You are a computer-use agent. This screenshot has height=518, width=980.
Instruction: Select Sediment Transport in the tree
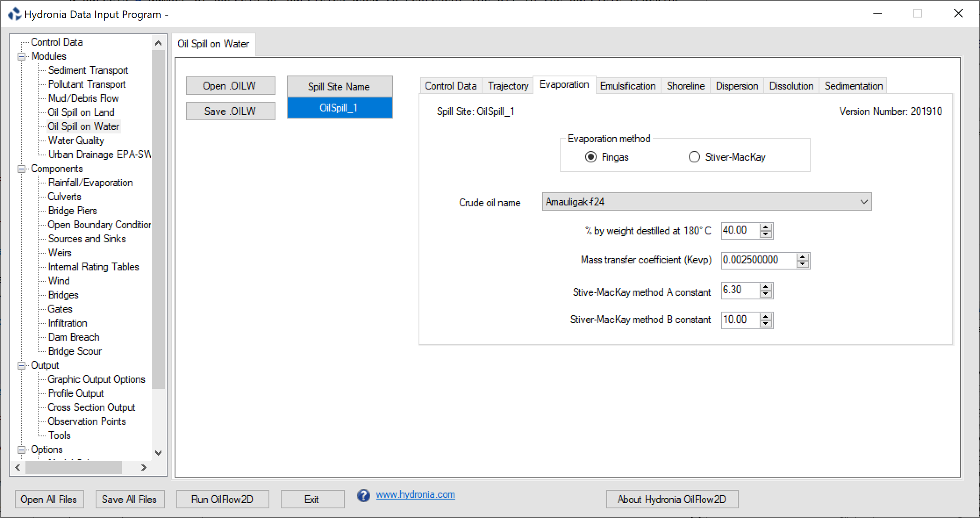(88, 70)
